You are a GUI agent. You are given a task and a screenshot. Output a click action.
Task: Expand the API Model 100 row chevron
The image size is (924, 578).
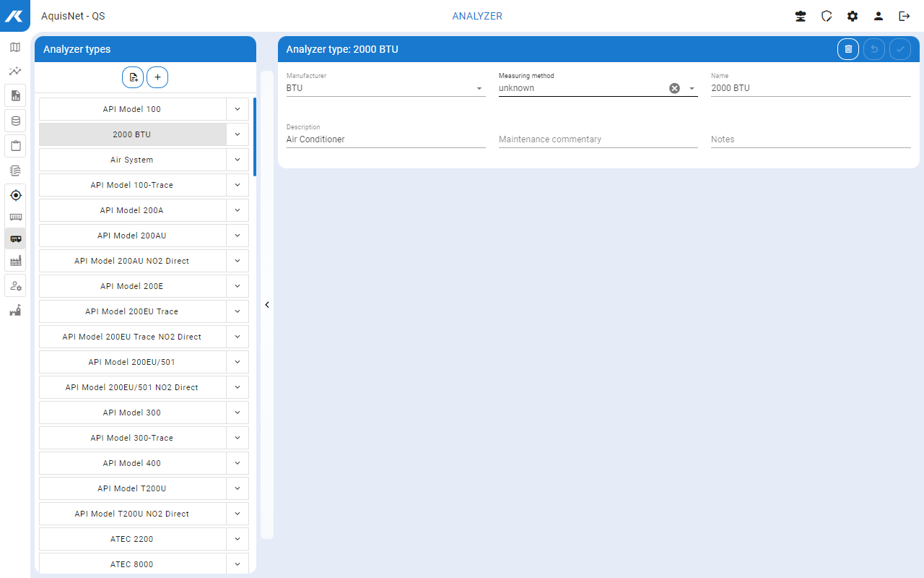237,109
